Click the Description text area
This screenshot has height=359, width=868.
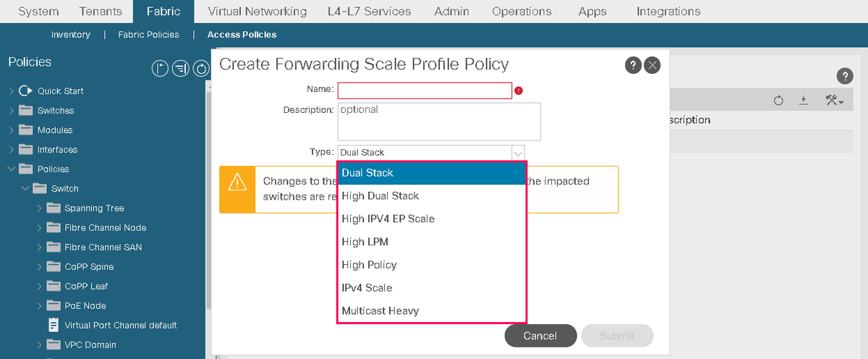coord(439,121)
